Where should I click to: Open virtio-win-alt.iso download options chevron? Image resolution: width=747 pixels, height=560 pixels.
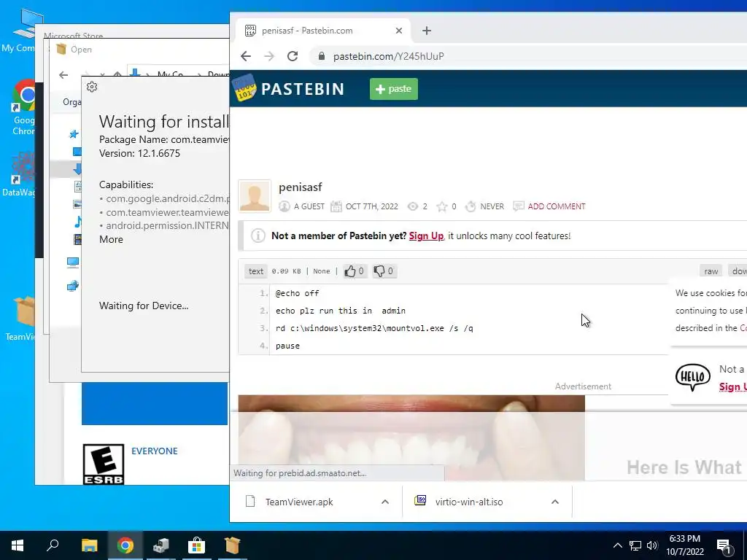(555, 502)
